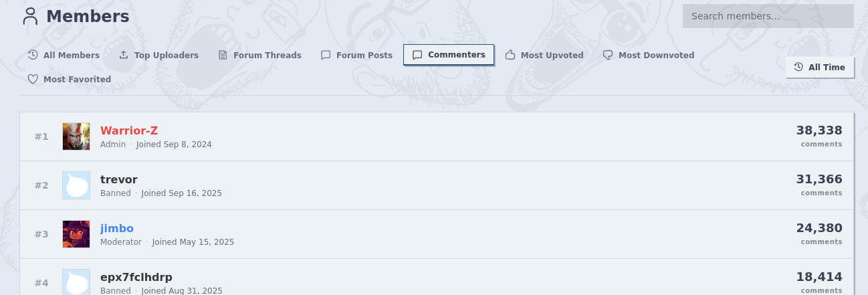Focus the Search members input field
Image resolution: width=868 pixels, height=295 pixels.
[768, 16]
